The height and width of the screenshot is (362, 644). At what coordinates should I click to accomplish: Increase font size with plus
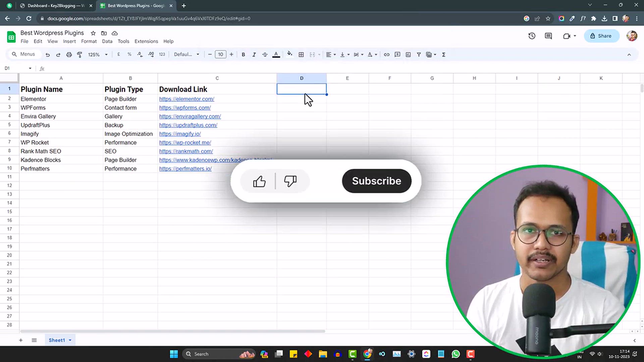(231, 54)
